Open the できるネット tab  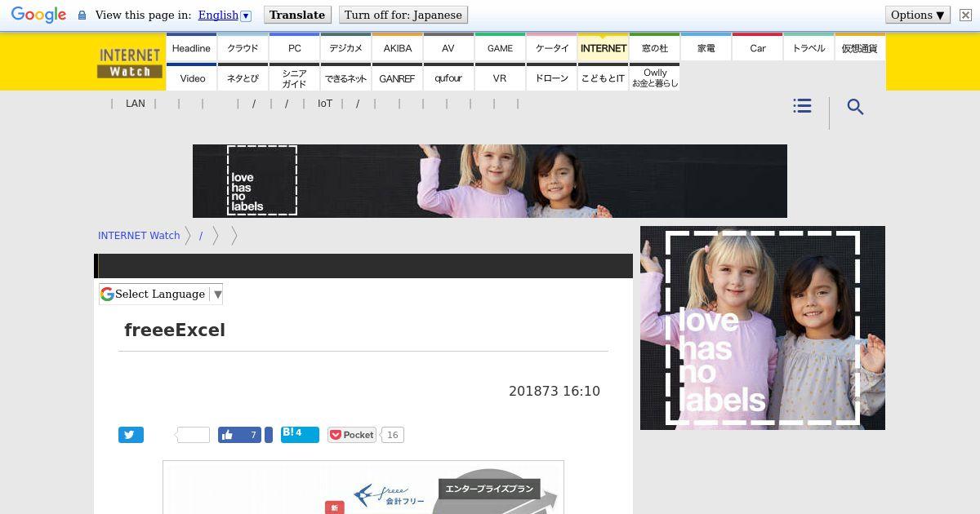pos(345,78)
